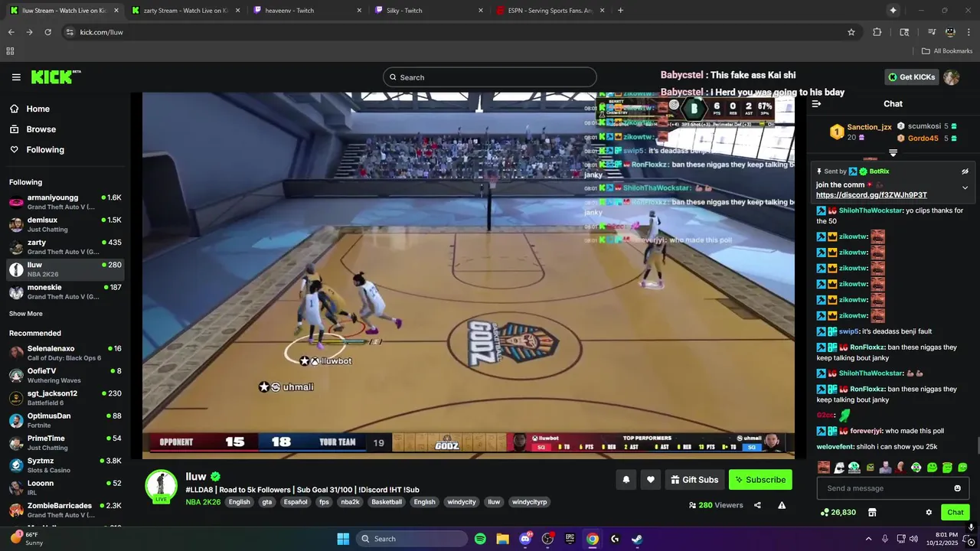Click the windycityrp tag
The width and height of the screenshot is (980, 551).
[x=530, y=502]
